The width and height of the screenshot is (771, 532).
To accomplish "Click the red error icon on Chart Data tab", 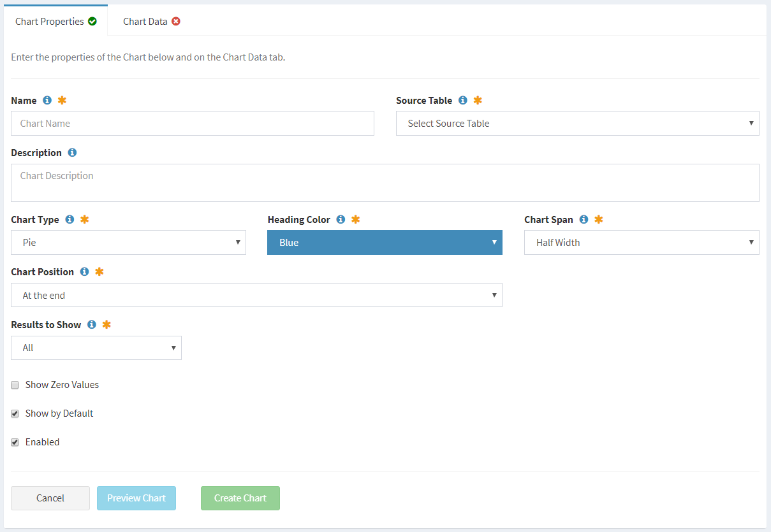I will 177,21.
